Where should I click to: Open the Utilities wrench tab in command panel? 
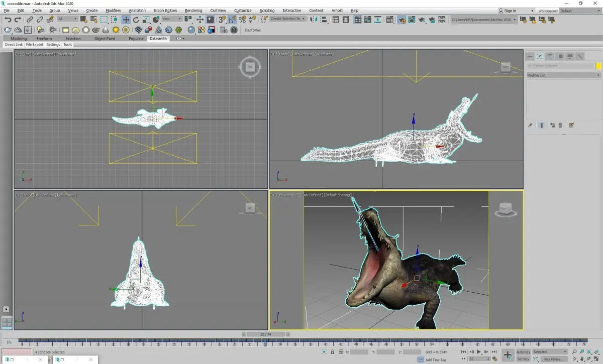(x=580, y=56)
